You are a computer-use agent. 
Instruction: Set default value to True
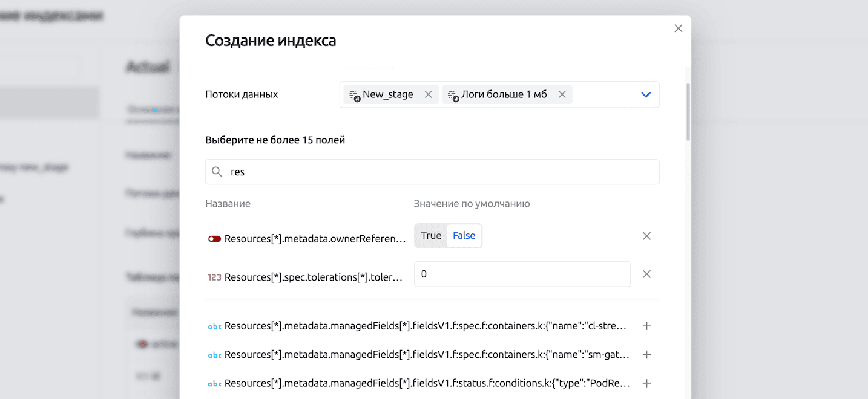(x=431, y=236)
